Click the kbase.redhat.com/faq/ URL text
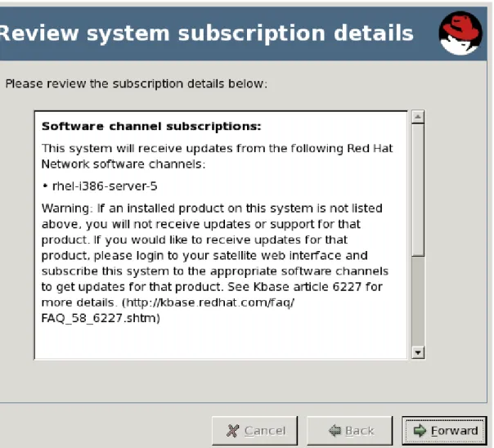494x448 pixels. tap(210, 302)
